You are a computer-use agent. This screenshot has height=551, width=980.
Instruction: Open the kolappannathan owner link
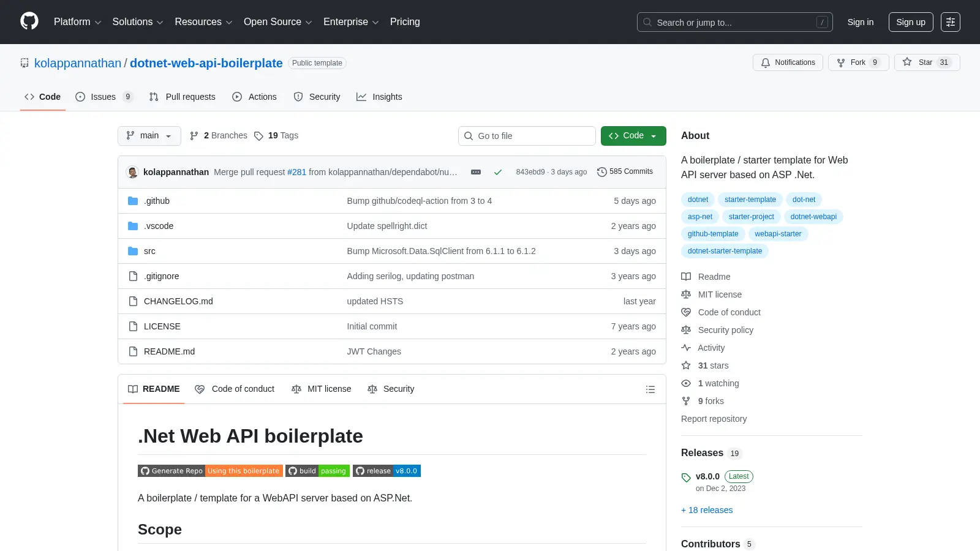click(78, 63)
